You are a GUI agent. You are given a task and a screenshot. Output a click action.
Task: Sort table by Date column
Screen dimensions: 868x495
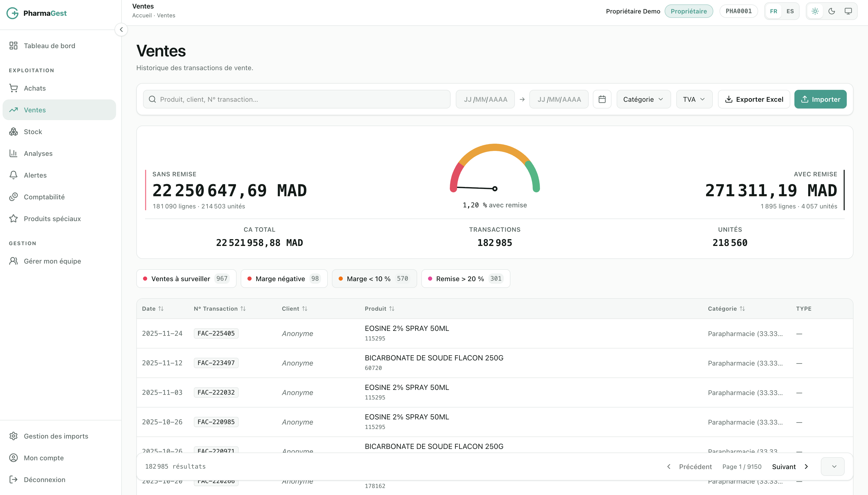point(153,309)
